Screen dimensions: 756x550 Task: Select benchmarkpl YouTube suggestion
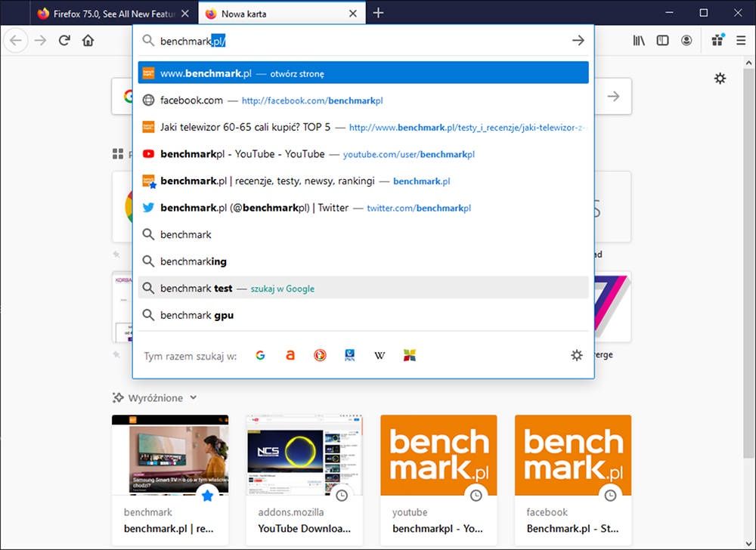[x=363, y=154]
